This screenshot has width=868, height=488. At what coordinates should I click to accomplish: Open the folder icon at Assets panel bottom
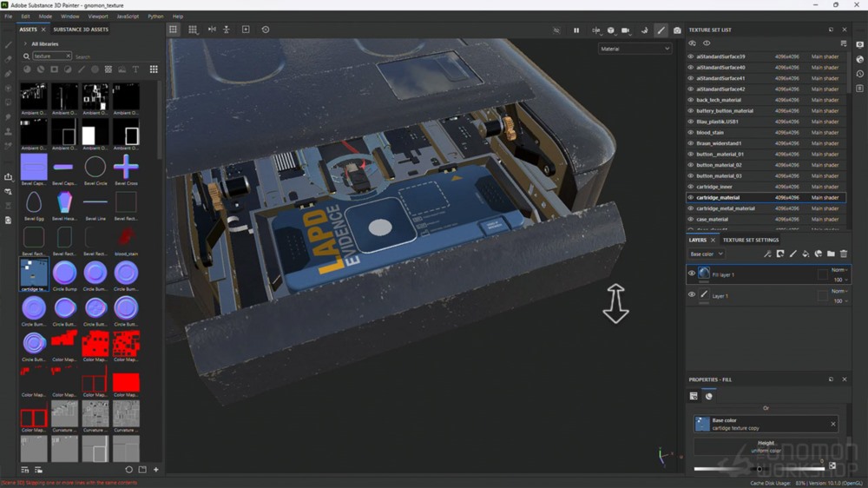pos(142,470)
